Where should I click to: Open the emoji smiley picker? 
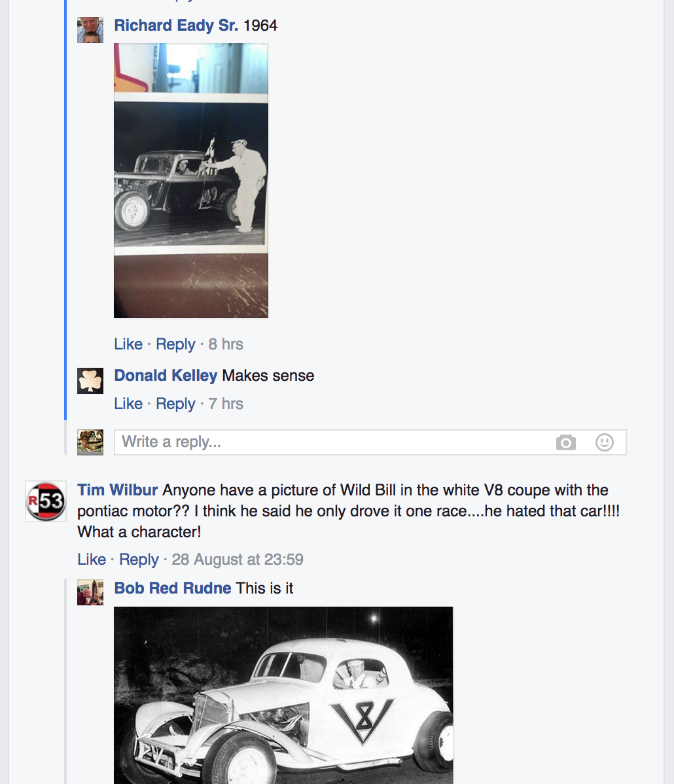605,442
